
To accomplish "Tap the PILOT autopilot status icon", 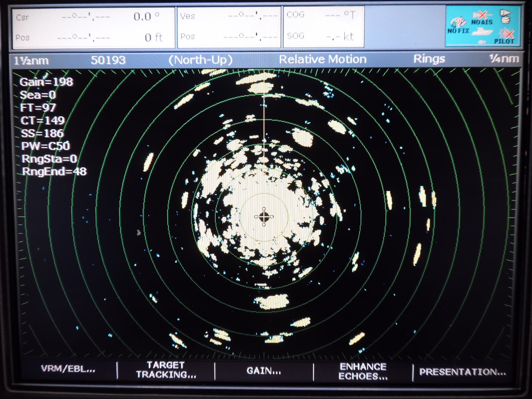I will [x=505, y=36].
